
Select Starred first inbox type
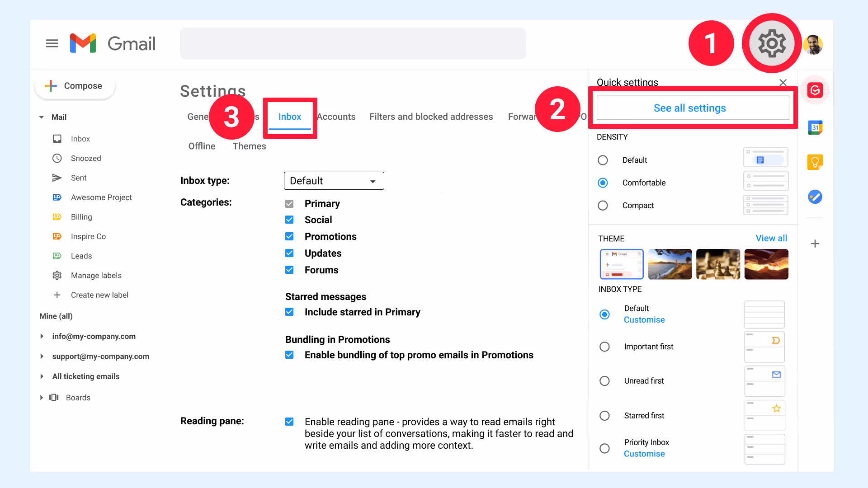pos(604,416)
